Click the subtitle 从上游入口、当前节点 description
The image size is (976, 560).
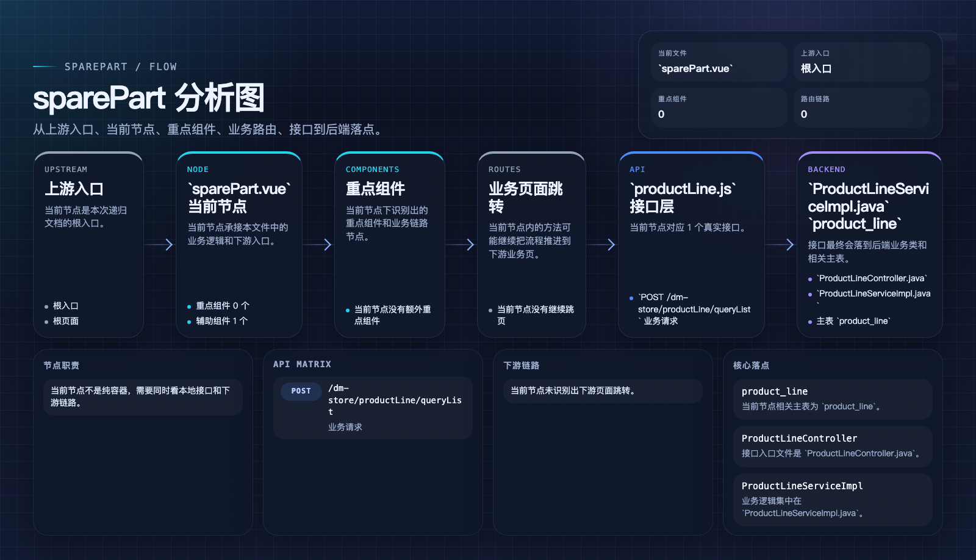(209, 129)
